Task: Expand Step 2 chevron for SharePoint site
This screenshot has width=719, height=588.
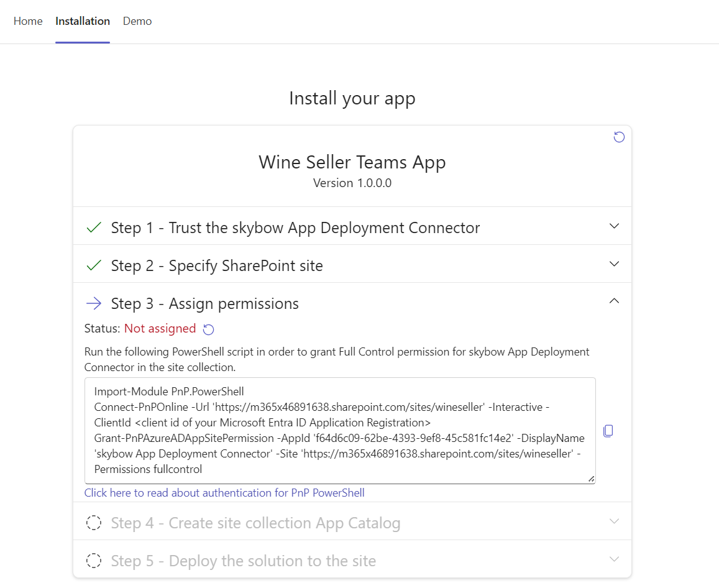Action: 614,264
